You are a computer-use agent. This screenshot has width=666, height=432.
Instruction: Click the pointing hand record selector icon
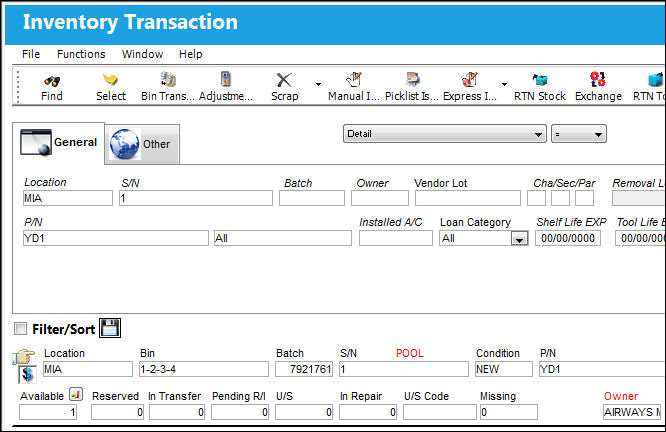tap(23, 356)
